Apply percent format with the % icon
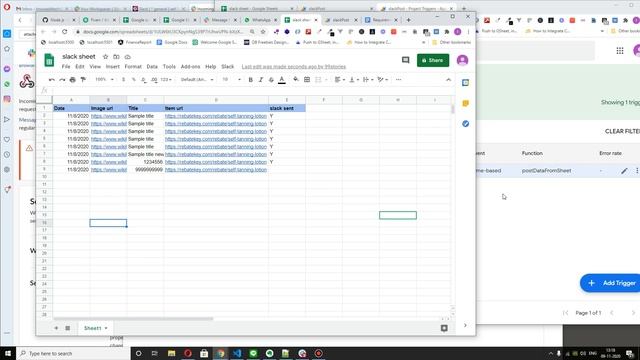 [133, 80]
